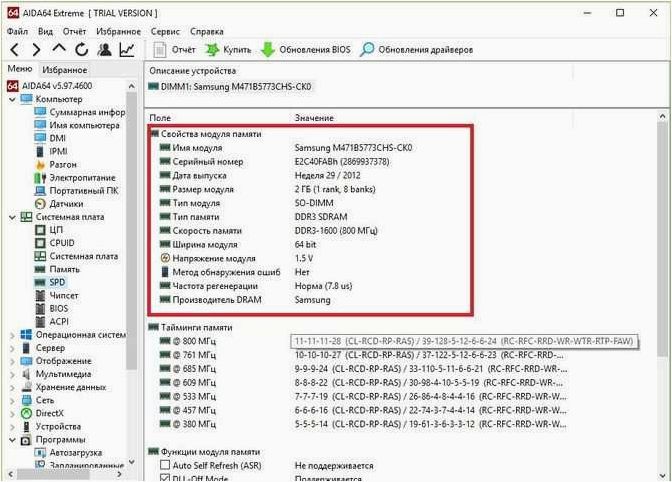
Task: Open the green BIOS updates arrow
Action: (268, 50)
